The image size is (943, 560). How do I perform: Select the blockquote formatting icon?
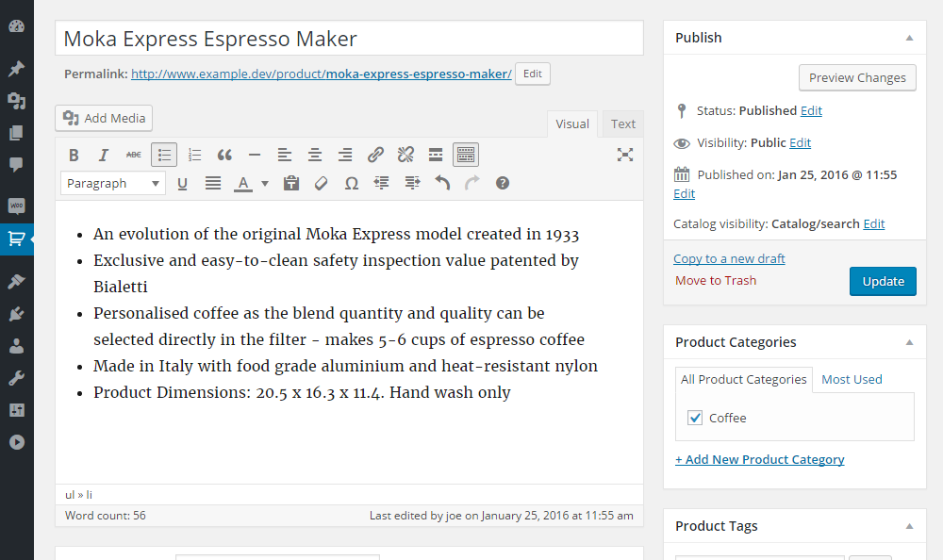tap(224, 154)
